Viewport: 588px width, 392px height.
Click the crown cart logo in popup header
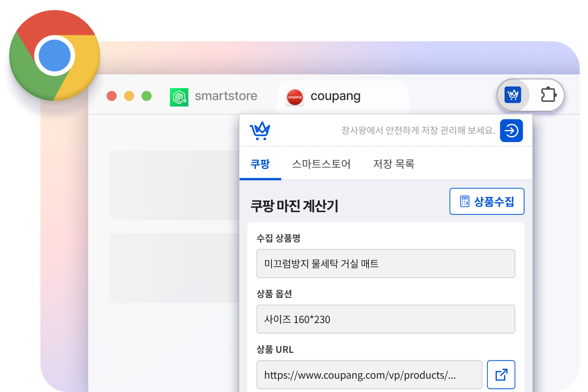tap(260, 131)
